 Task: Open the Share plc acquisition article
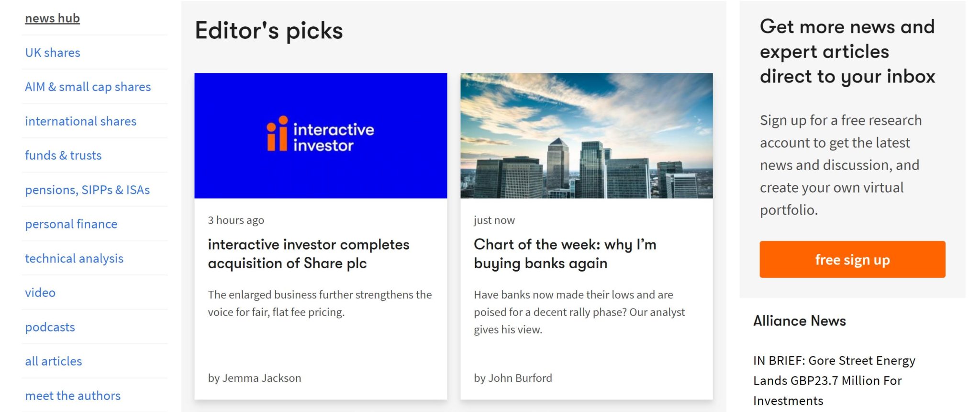[x=309, y=254]
